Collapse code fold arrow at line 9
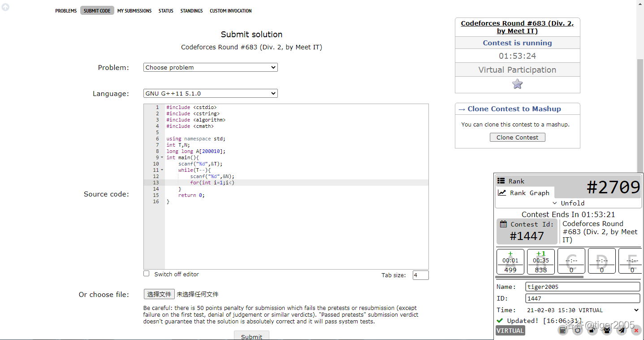Viewport: 644px width, 340px height. point(162,157)
